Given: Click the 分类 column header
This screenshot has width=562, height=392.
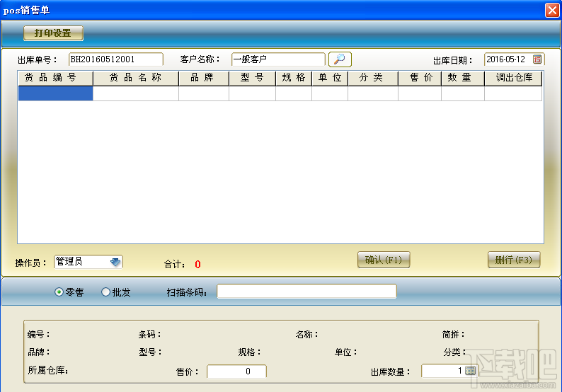Looking at the screenshot, I should point(373,78).
